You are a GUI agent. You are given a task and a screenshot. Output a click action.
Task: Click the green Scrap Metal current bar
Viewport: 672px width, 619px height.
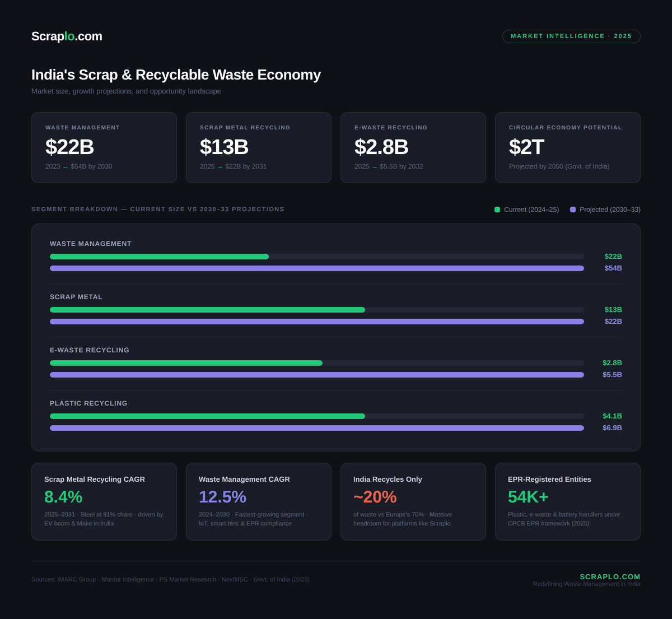pos(207,310)
